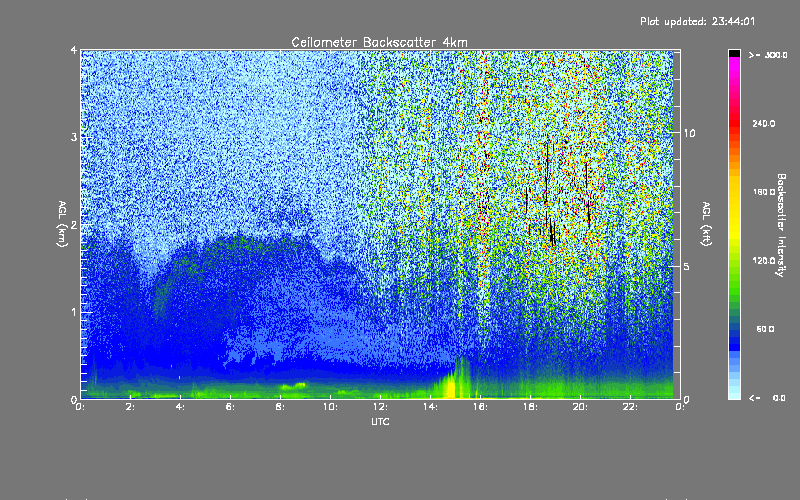Click the '14:' hour label on time axis
This screenshot has width=800, height=500.
pos(430,407)
